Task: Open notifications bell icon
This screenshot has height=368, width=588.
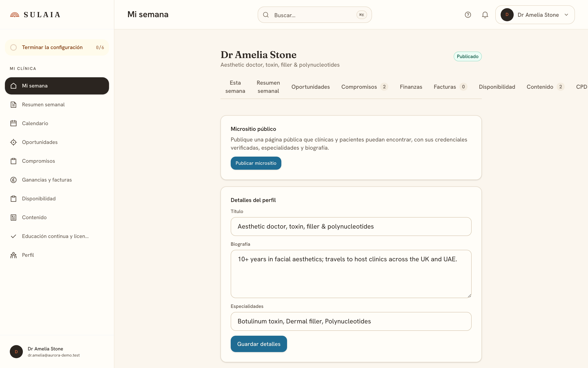Action: [485, 15]
